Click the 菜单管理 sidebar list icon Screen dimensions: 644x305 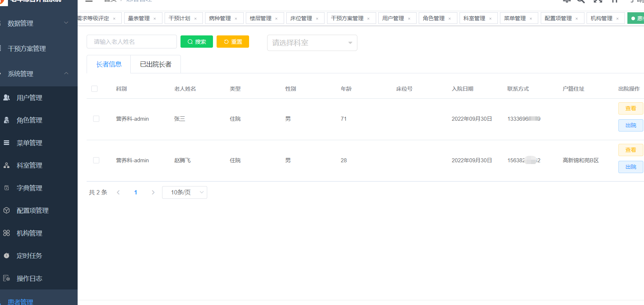tap(6, 143)
